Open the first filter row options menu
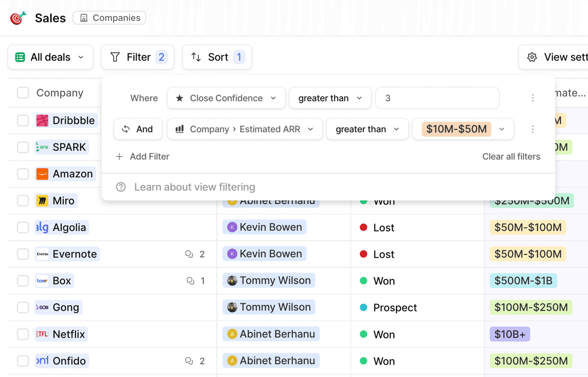Image resolution: width=588 pixels, height=377 pixels. click(533, 98)
